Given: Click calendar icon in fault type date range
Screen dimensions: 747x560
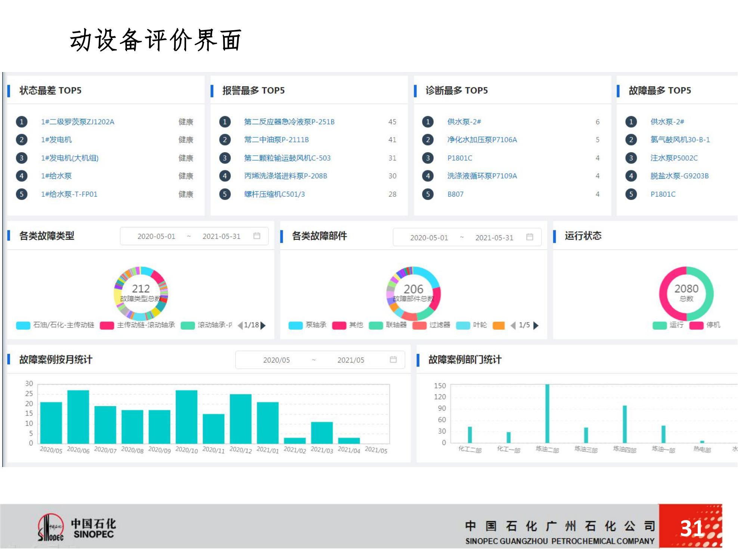Looking at the screenshot, I should (257, 236).
